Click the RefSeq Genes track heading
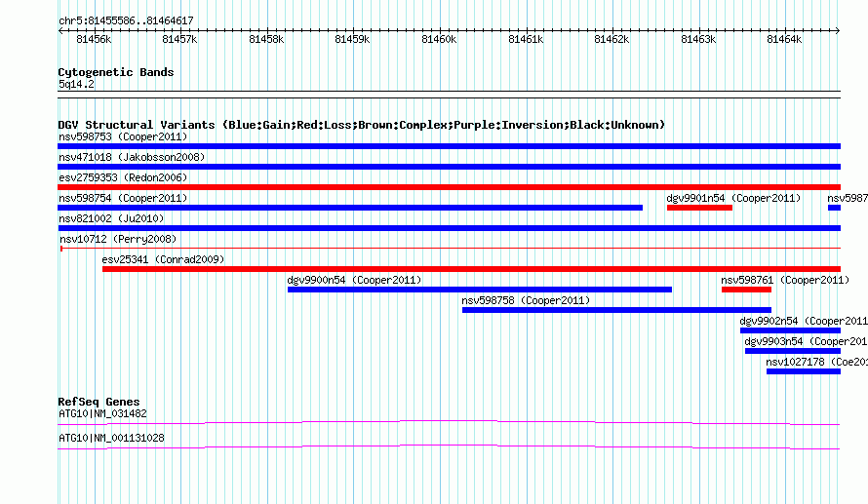Viewport: 868px width, 504px height. 99,402
